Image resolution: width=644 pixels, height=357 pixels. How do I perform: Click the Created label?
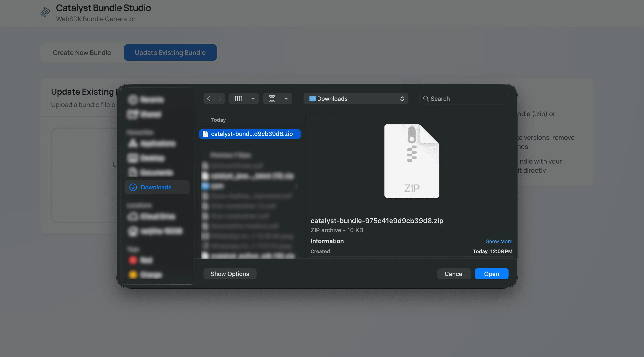point(320,251)
